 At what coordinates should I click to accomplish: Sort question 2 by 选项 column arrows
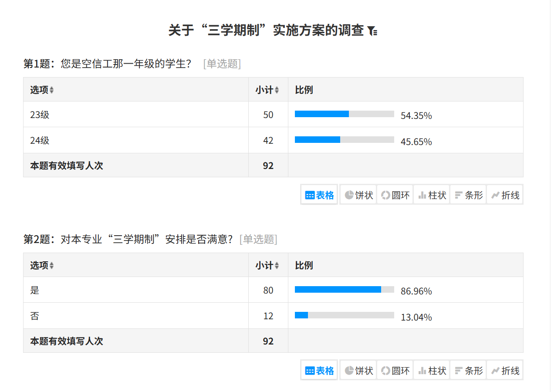(x=52, y=265)
